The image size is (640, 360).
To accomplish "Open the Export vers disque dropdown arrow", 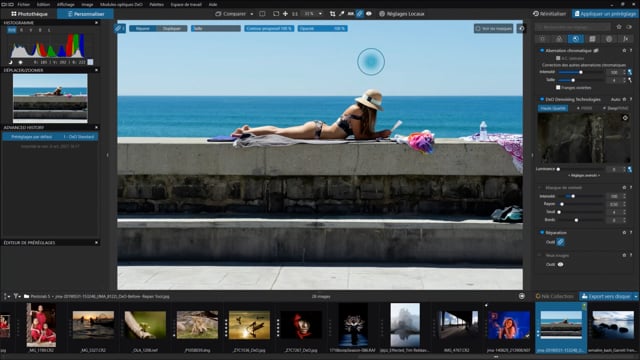I will (636, 296).
